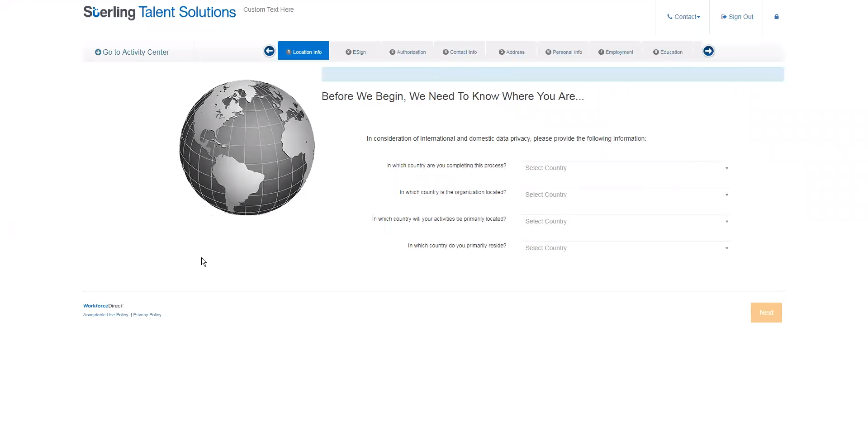Open the Address step tab
Viewport: 868px width, 432px height.
point(512,52)
